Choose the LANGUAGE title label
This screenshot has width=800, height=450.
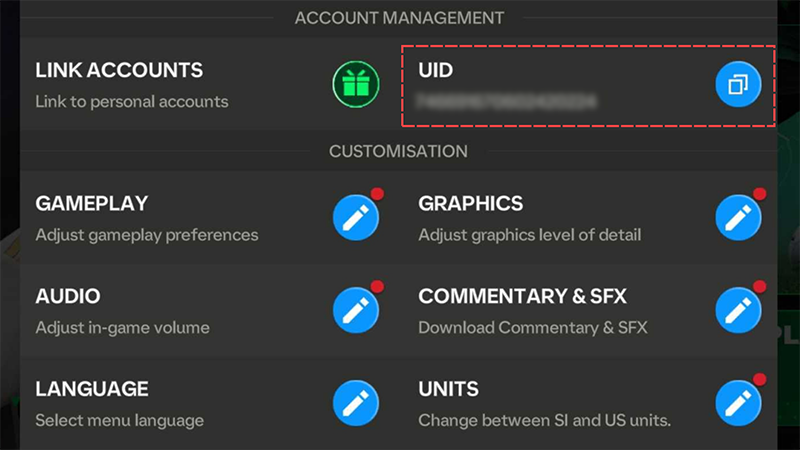pyautogui.click(x=92, y=389)
